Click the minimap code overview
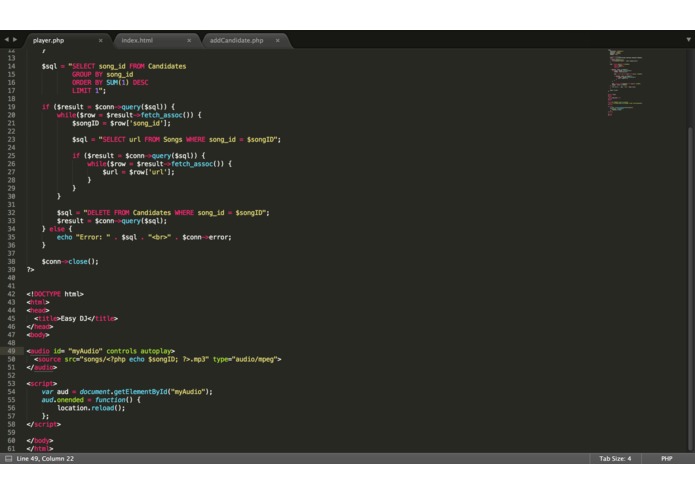Screen dimensions: 695x494 (625, 82)
